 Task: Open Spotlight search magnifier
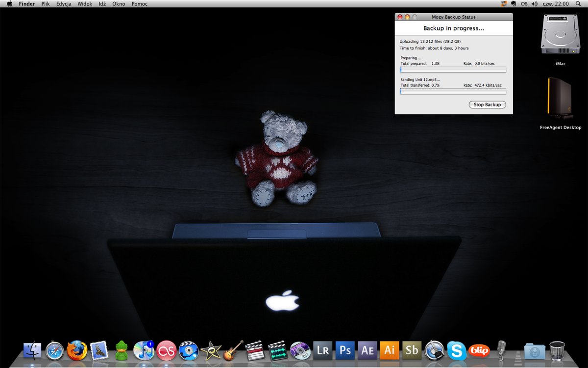(x=578, y=4)
